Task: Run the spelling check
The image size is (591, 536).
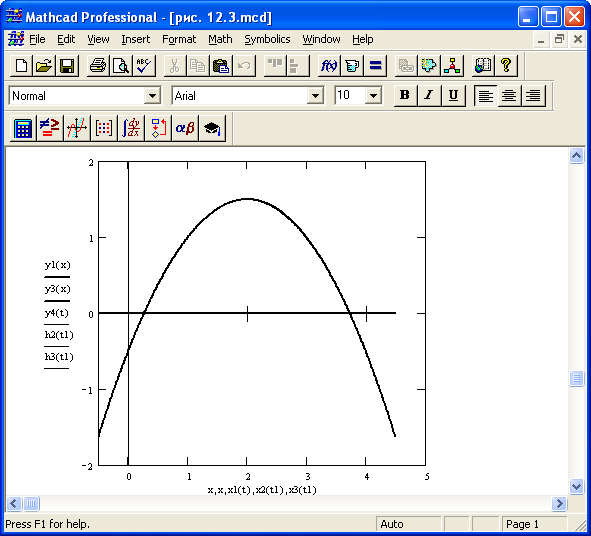Action: pyautogui.click(x=144, y=66)
